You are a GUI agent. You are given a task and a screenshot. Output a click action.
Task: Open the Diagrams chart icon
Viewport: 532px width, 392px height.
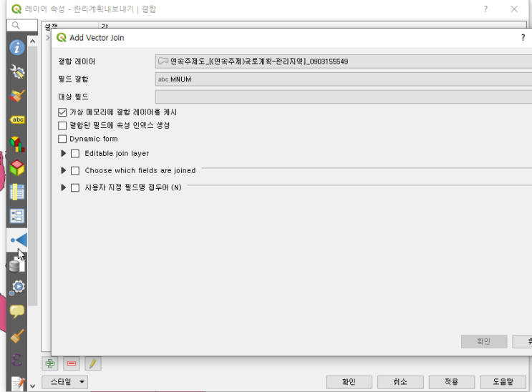click(17, 144)
